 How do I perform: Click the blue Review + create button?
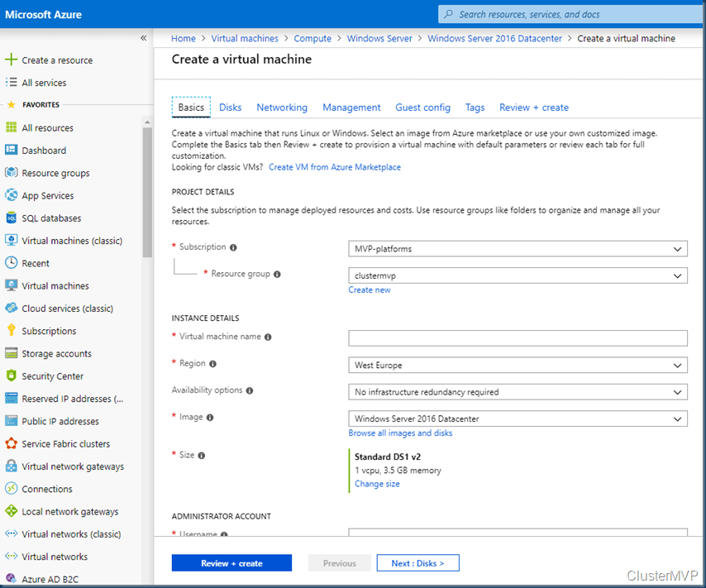point(231,562)
